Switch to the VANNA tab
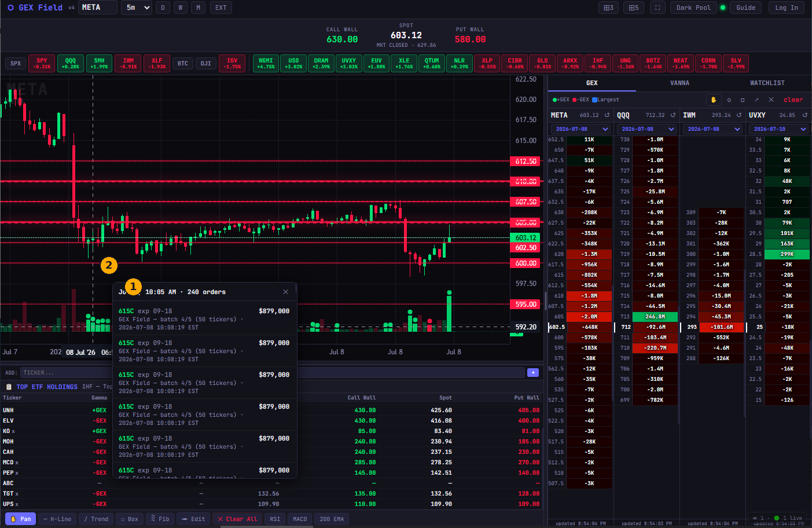812x528 pixels. 679,83
